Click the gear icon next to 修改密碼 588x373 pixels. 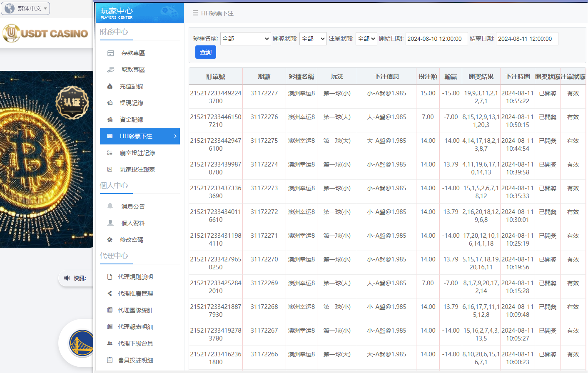click(110, 239)
